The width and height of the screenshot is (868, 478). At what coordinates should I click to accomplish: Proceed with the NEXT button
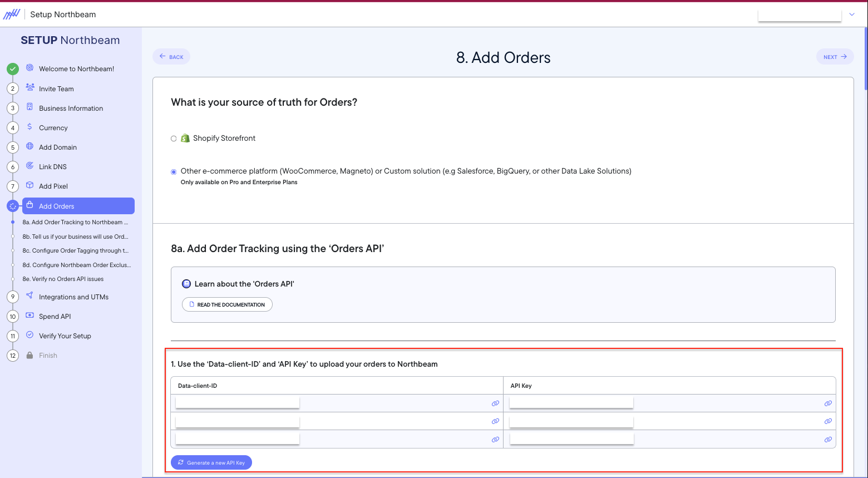pos(835,57)
